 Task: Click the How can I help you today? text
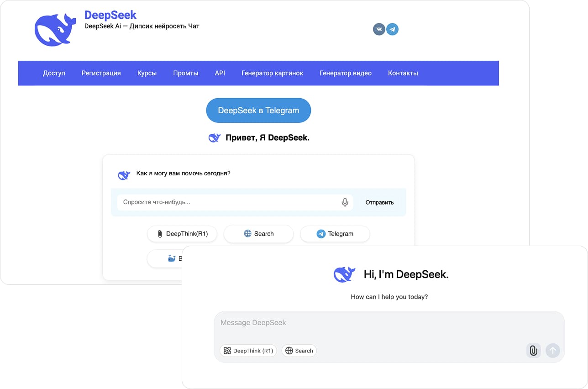389,297
